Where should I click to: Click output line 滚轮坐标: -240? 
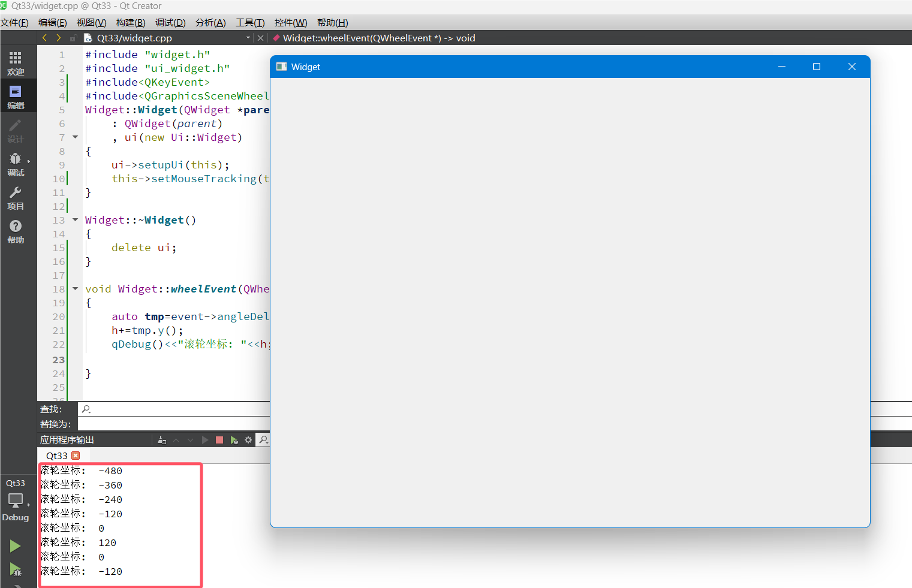[81, 499]
